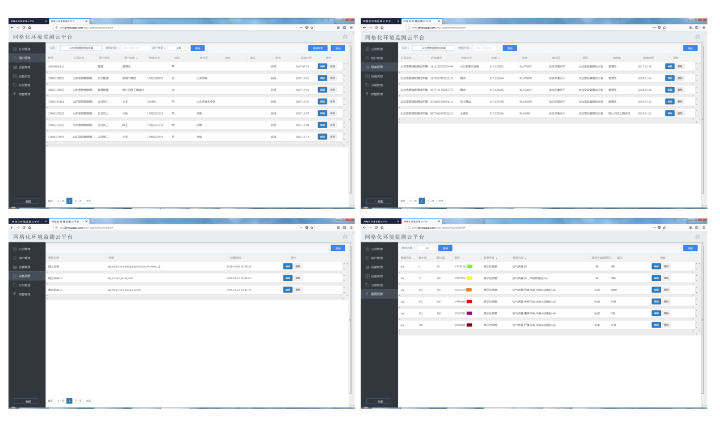Click highlighted current page number in bottom-left pagination
Viewport: 720px width, 429px height.
(x=68, y=400)
